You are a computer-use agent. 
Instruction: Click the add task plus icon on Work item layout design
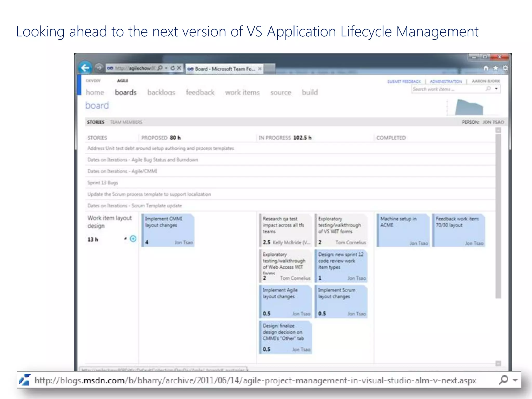133,239
